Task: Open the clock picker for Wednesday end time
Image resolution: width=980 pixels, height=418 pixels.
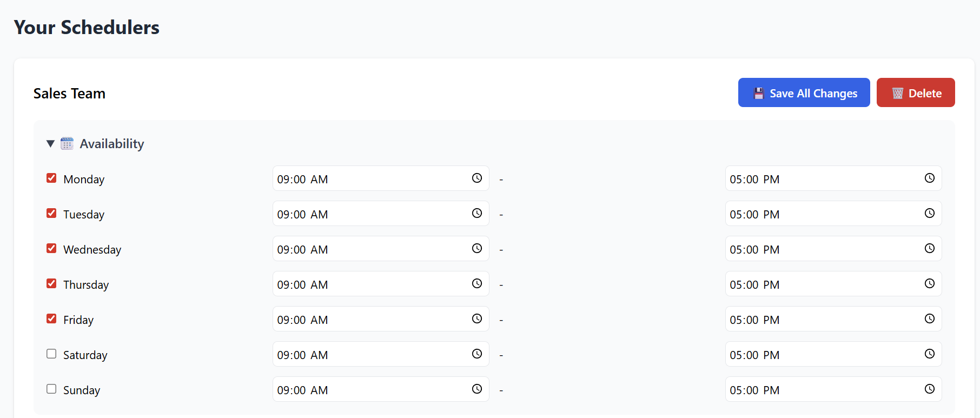Action: tap(930, 248)
